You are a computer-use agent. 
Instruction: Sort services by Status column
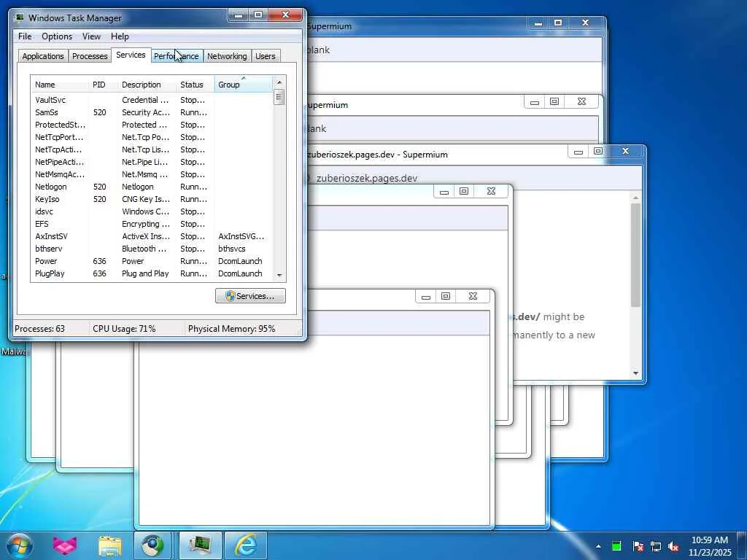coord(196,85)
